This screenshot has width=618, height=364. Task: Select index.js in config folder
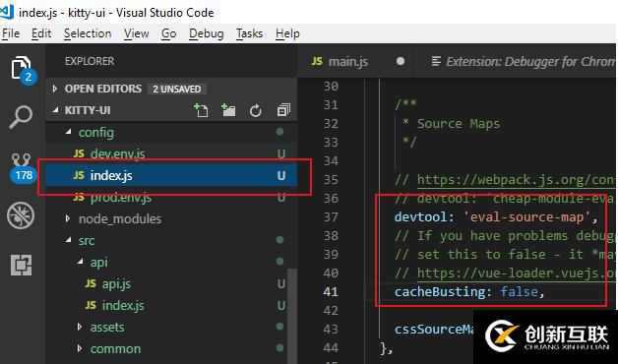click(x=171, y=175)
